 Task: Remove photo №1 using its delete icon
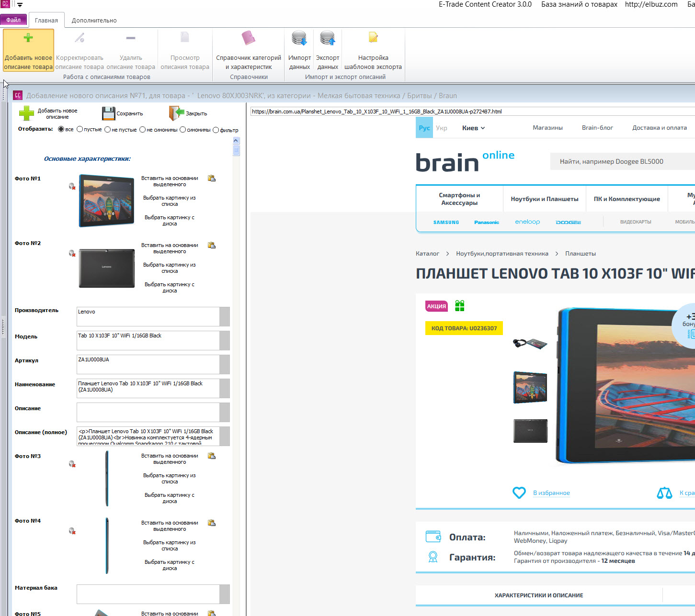[x=72, y=186]
